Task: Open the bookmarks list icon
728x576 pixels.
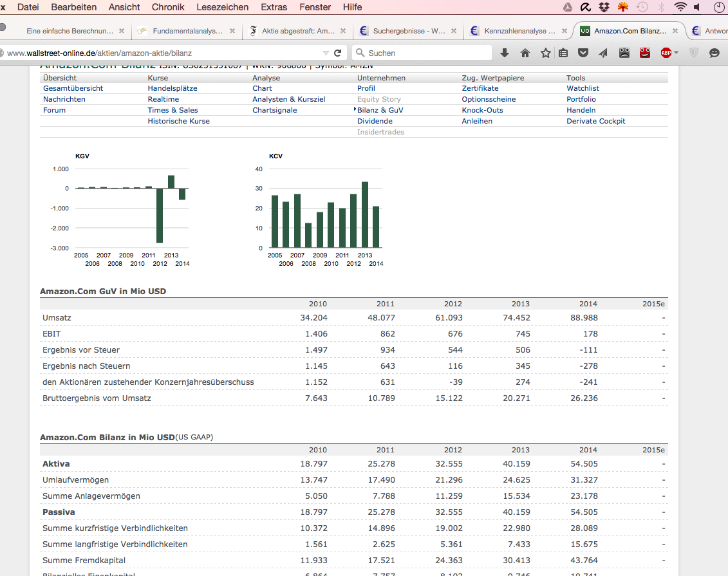Action: click(563, 53)
